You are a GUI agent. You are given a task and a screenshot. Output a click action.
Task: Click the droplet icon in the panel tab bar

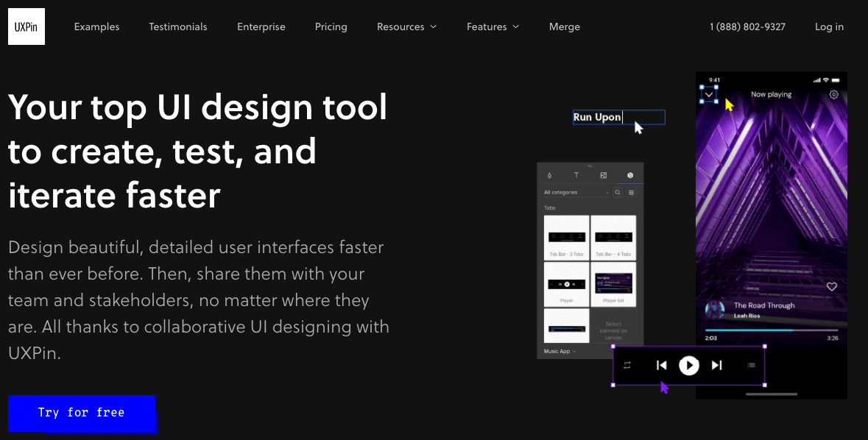550,175
